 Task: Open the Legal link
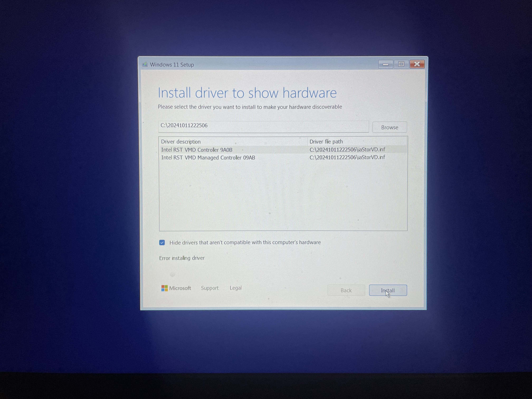236,288
